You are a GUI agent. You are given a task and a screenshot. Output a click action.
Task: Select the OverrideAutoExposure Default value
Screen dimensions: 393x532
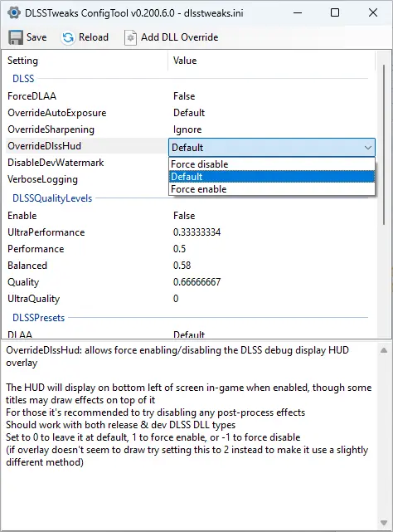tap(189, 113)
